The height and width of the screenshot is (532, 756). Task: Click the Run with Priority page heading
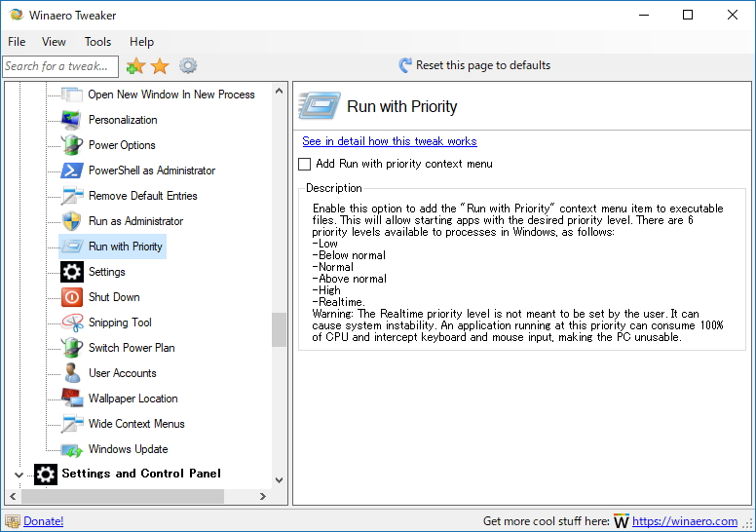(401, 106)
